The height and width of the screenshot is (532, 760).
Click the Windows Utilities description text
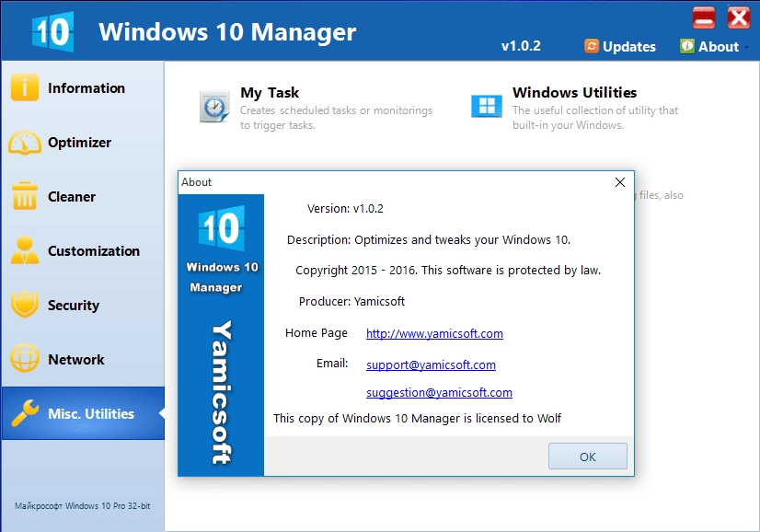[x=595, y=118]
